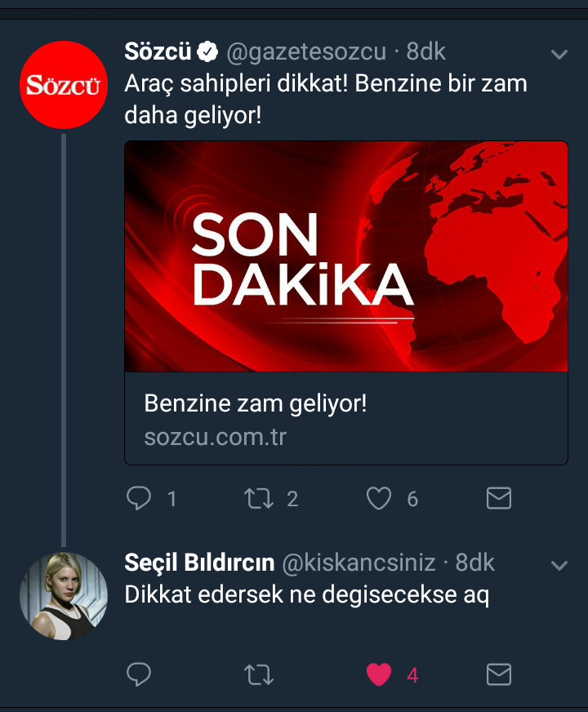
Task: Share Seçil Bıldırcın's reply by message
Action: 498,674
